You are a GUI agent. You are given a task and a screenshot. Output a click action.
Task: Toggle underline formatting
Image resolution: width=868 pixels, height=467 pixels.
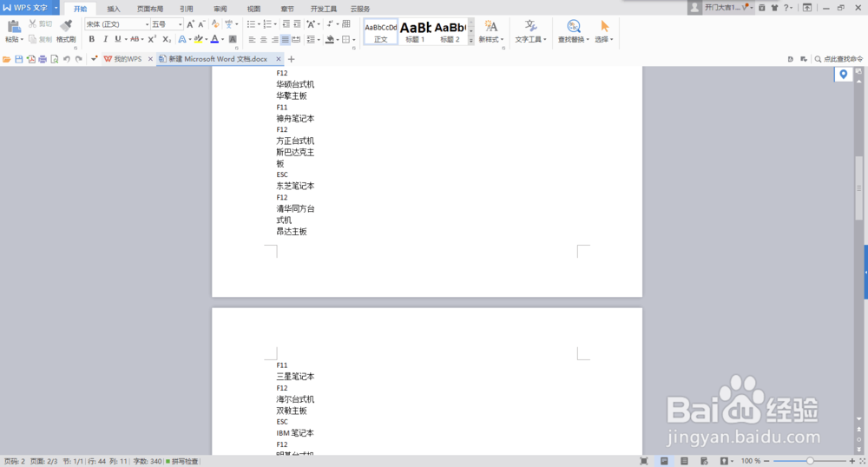coord(117,39)
